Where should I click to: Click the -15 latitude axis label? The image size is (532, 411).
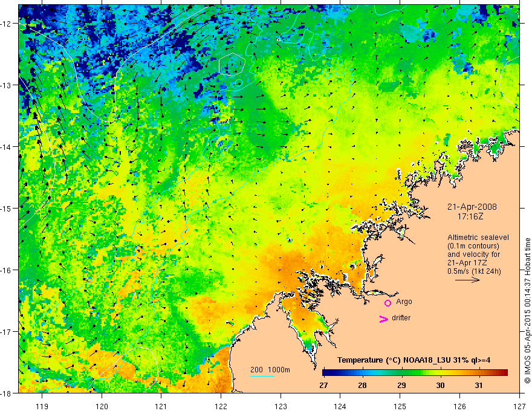7,208
